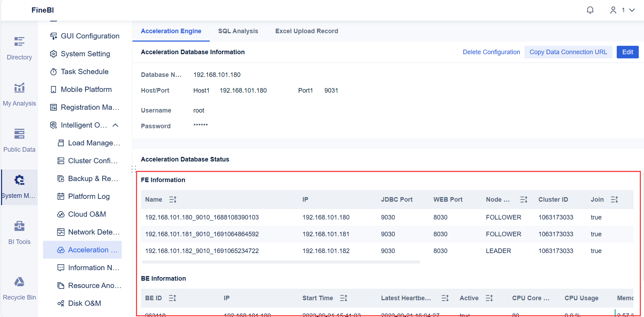This screenshot has width=644, height=317.
Task: Click the Delete Configuration link
Action: [491, 52]
